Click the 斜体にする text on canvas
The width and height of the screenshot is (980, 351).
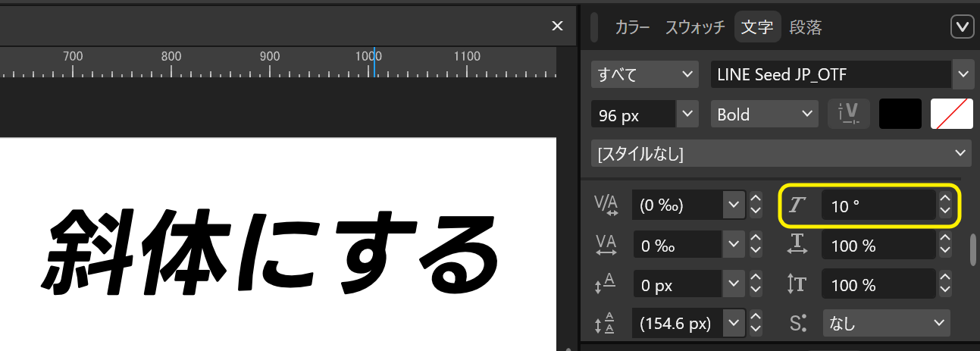point(271,253)
